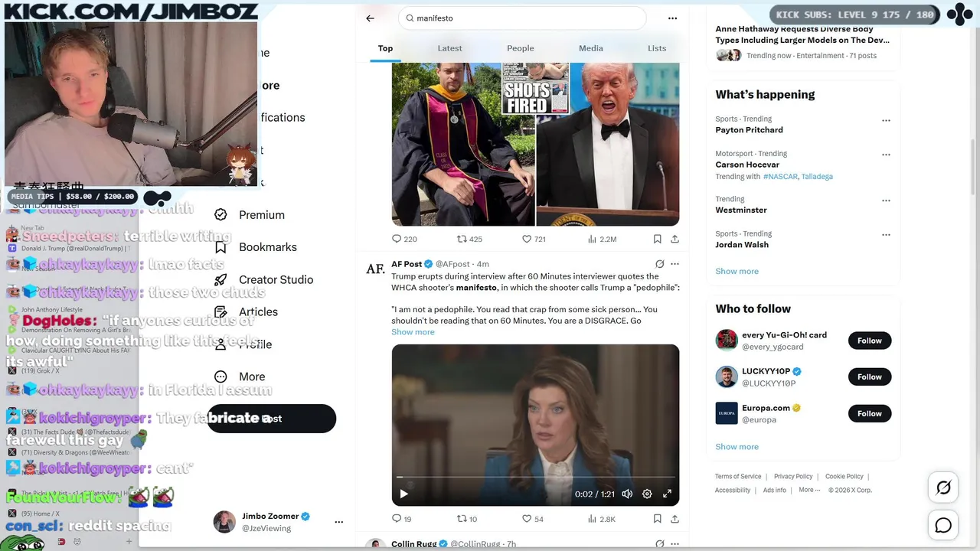
Task: Share the AF Post tweet
Action: click(675, 519)
